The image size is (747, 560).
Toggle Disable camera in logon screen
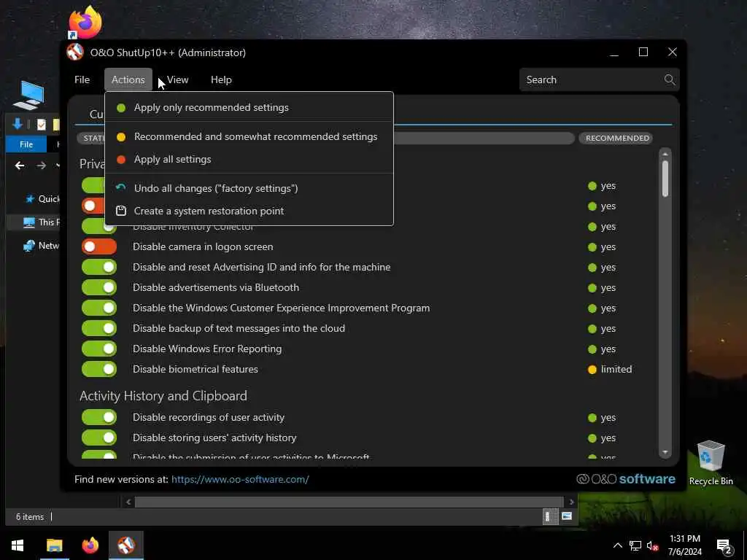pyautogui.click(x=99, y=246)
